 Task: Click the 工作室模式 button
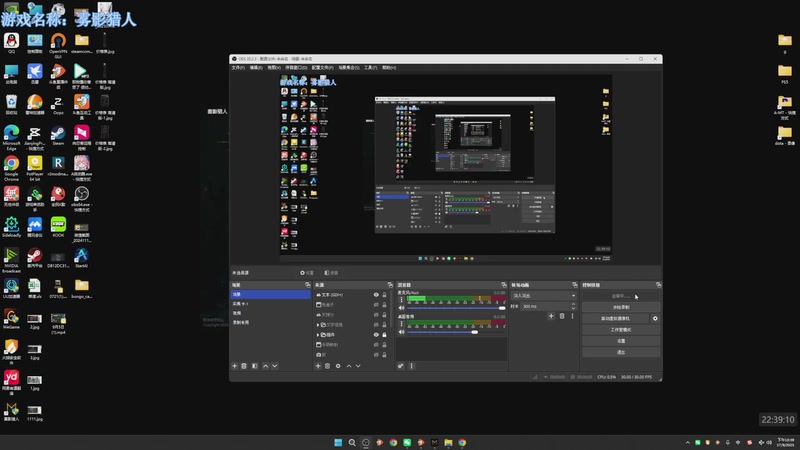(x=620, y=329)
